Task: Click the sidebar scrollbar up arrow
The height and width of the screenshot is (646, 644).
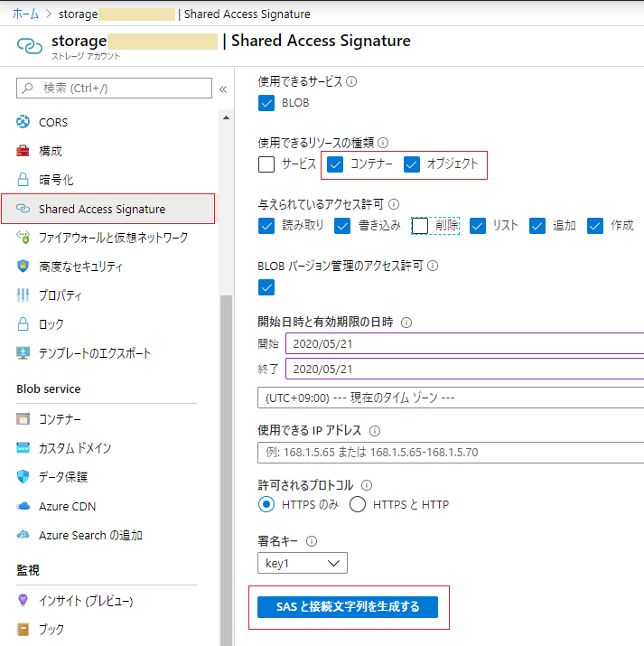Action: [226, 117]
